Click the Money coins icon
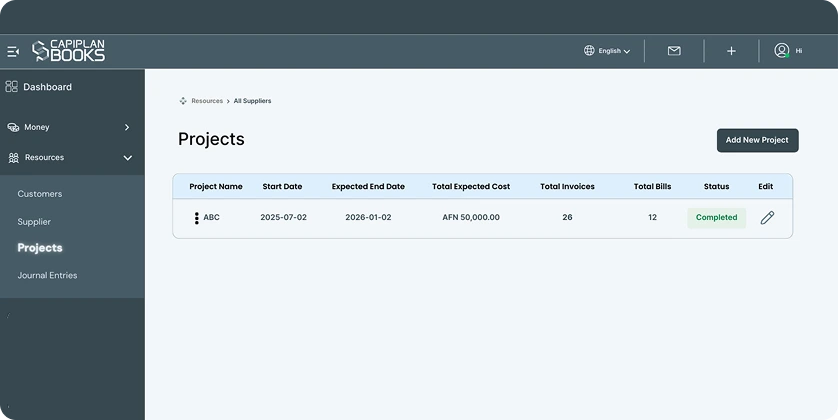 [13, 127]
